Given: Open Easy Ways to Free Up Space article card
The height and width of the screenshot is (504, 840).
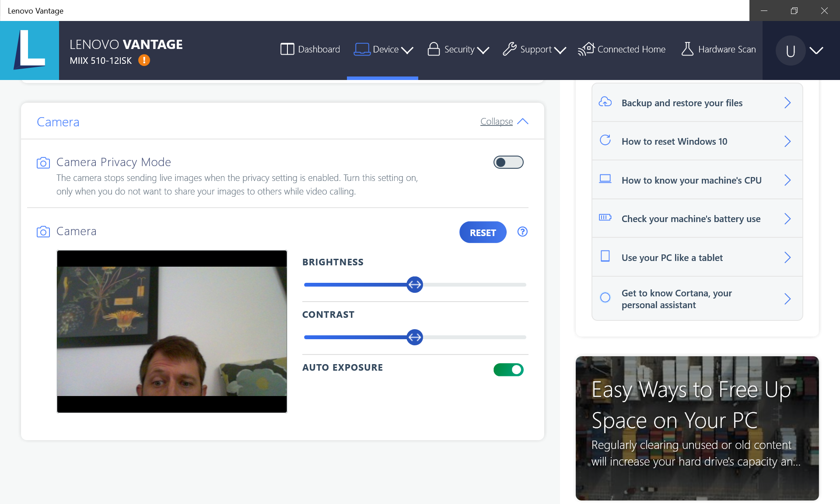Looking at the screenshot, I should 697,428.
